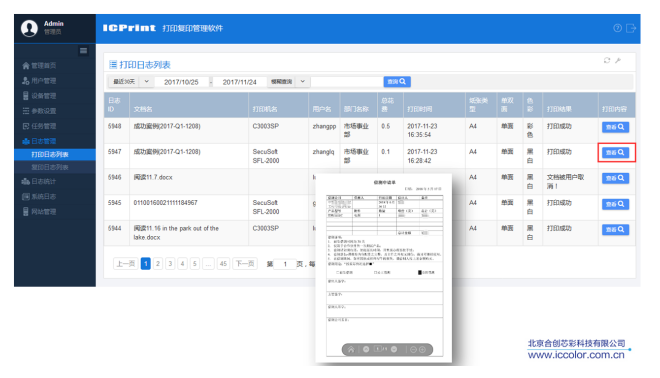Viewport: 660px width, 378px height.
Task: Go to first page via preview home icon
Action: point(351,349)
